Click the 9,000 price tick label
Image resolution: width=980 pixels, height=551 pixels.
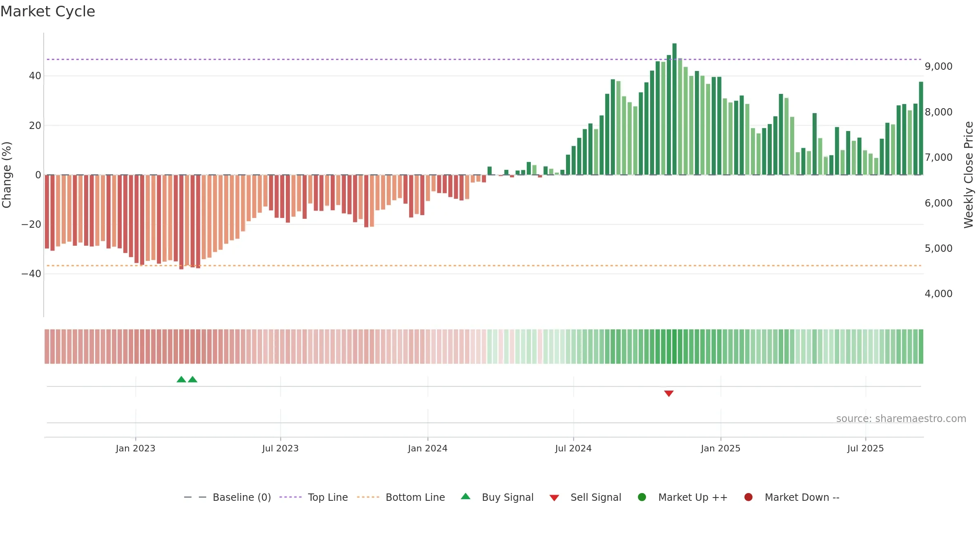[939, 67]
